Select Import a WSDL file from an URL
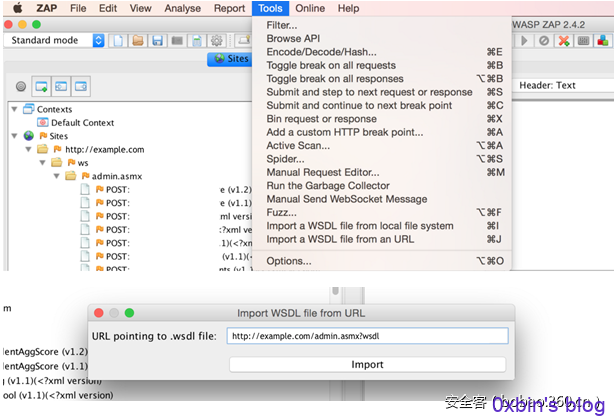 382,239
